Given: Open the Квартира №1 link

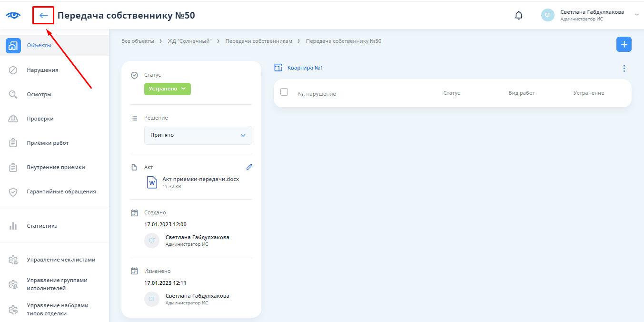Looking at the screenshot, I should [x=305, y=68].
